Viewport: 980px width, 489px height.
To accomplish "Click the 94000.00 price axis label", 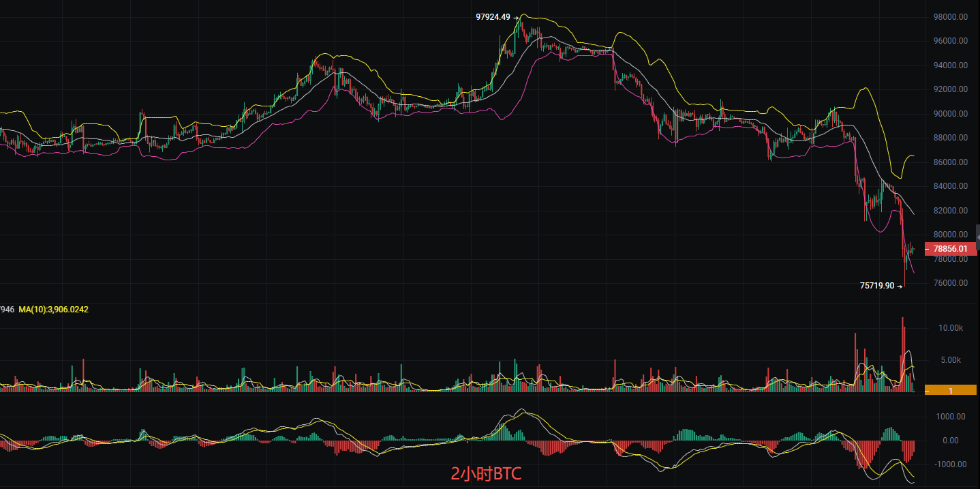I will 950,65.
